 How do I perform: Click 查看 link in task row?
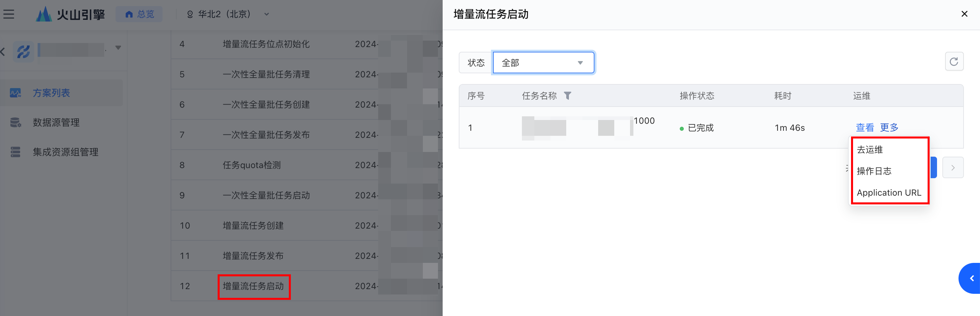coord(865,127)
